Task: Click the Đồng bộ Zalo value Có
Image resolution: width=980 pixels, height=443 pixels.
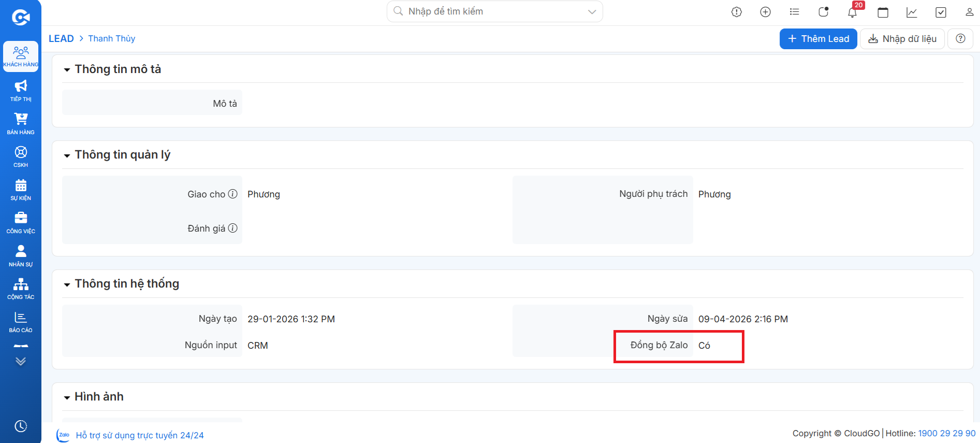Action: coord(704,346)
